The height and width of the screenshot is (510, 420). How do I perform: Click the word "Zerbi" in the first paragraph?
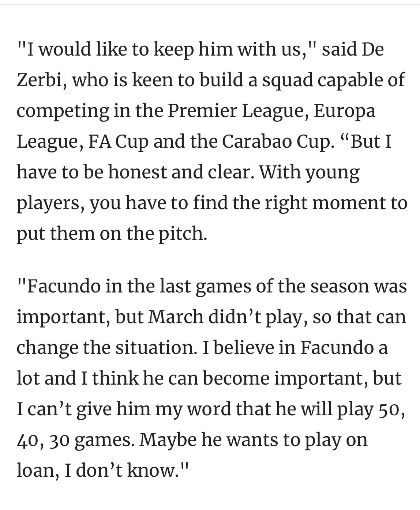[x=38, y=80]
